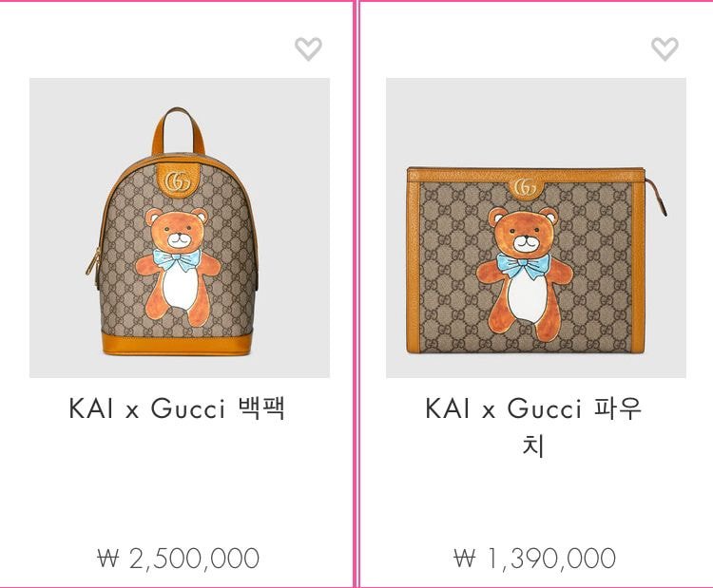Open the KAI x Gucci 백팩 title link

(x=178, y=408)
